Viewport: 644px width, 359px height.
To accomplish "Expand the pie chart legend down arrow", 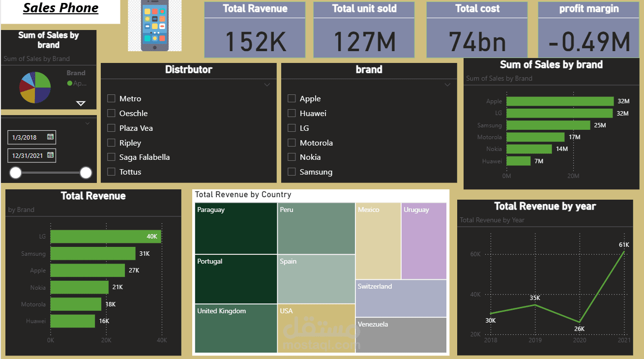I will pos(81,103).
